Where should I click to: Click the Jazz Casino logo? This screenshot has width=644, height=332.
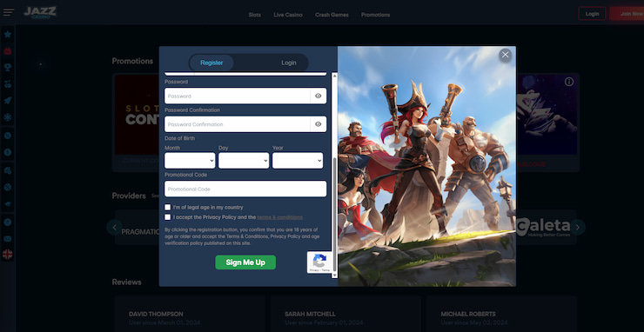pos(39,12)
